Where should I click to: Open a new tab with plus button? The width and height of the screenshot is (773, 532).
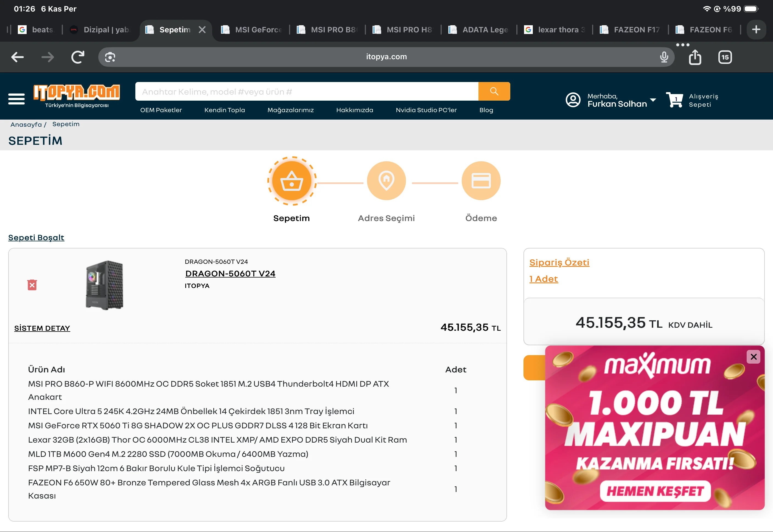click(756, 30)
